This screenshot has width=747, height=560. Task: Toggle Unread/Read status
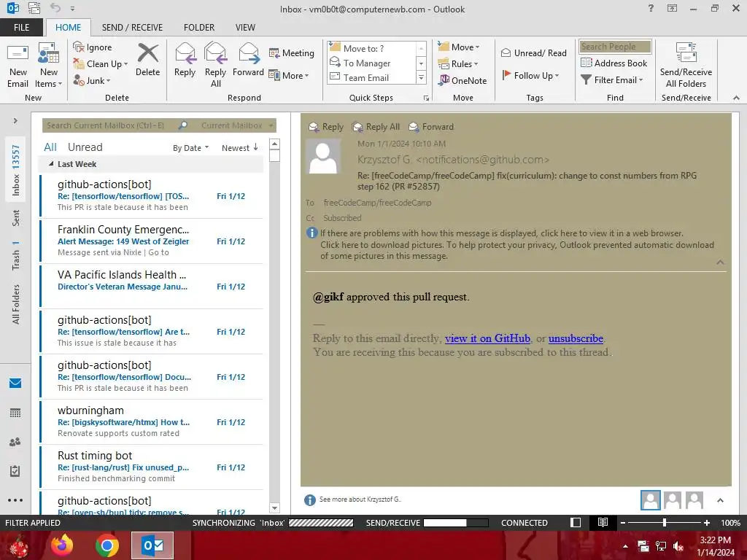[x=534, y=52]
